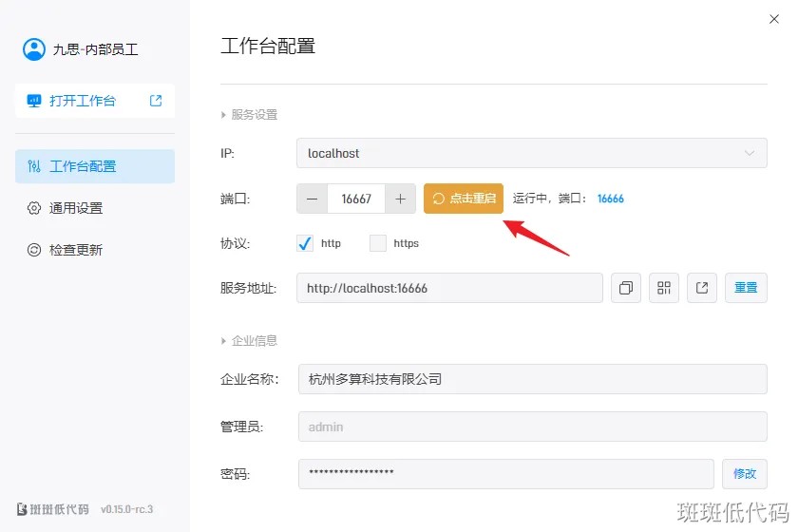Uncheck the http protocol checkbox

(x=305, y=243)
